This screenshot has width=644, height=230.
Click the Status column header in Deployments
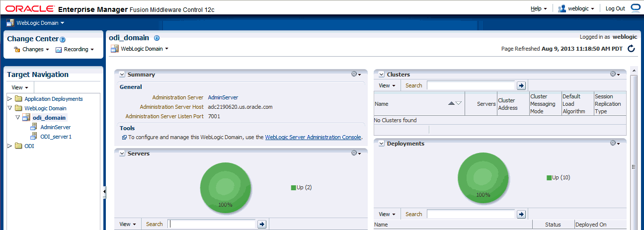[553, 225]
